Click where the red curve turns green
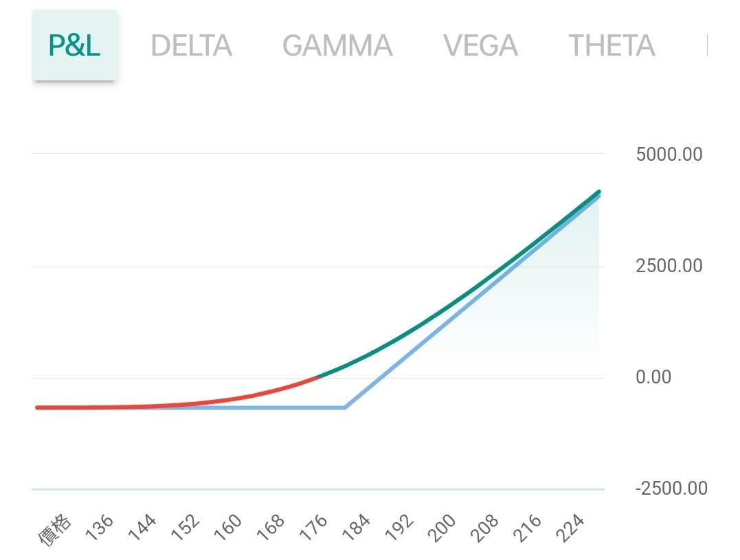Image resolution: width=740 pixels, height=560 pixels. coord(318,377)
